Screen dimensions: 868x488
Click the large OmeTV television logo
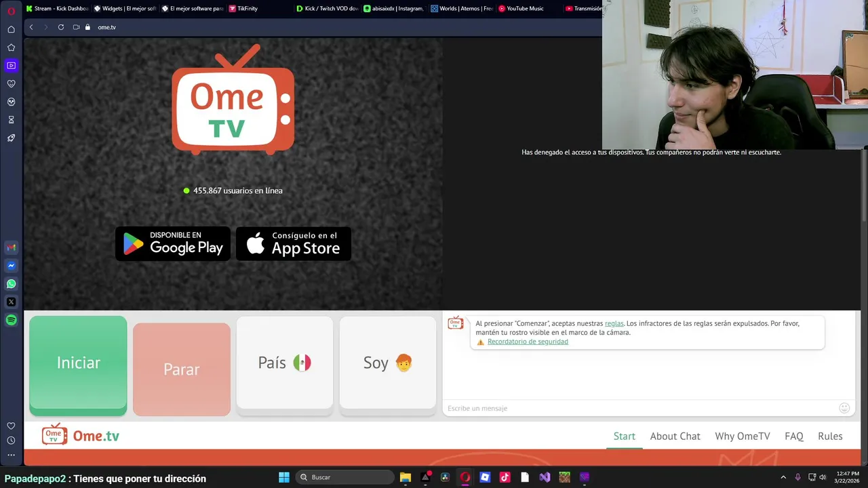tap(233, 100)
